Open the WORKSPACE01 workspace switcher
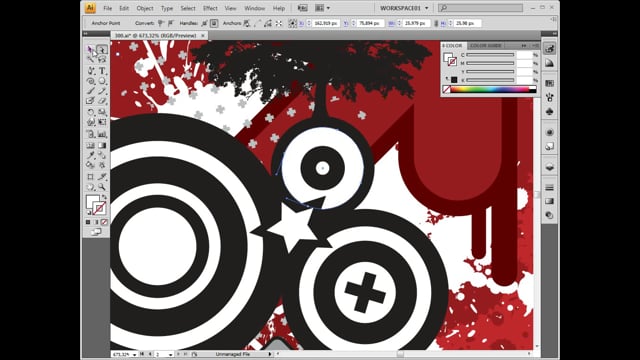The height and width of the screenshot is (360, 640). (404, 8)
